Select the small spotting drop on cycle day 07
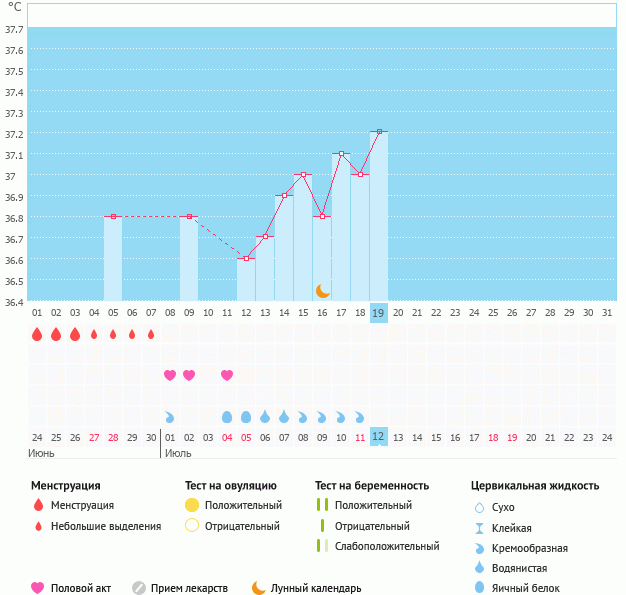Screen dimensions: 626x595 tap(151, 334)
